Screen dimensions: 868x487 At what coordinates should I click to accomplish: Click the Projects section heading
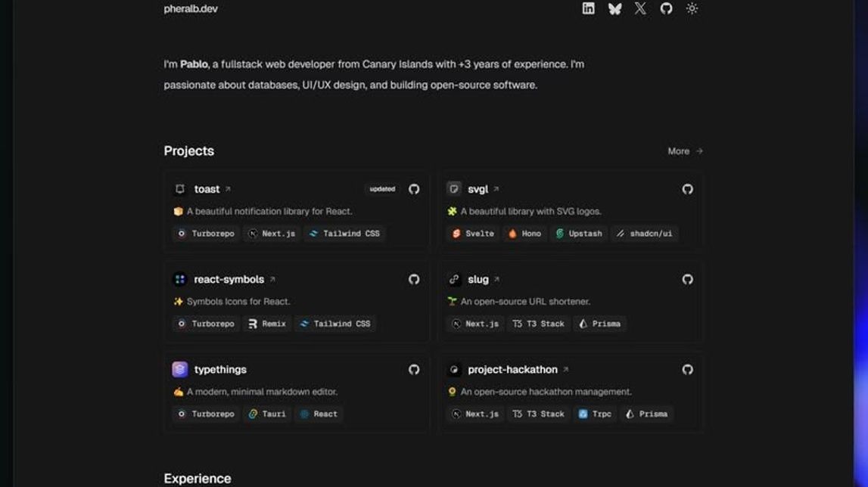[188, 151]
